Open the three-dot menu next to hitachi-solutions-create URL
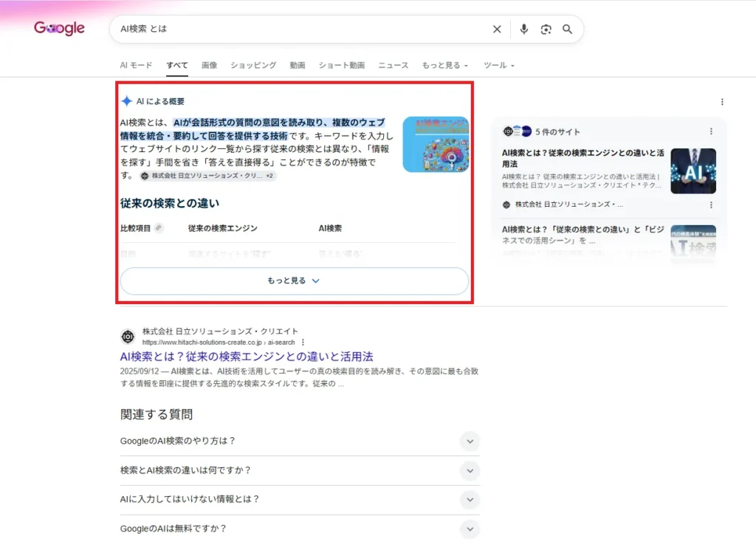Viewport: 756px width, 547px height. [x=303, y=343]
